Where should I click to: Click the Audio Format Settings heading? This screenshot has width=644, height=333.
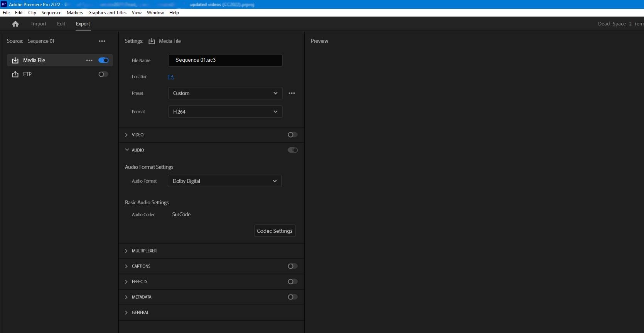tap(149, 167)
